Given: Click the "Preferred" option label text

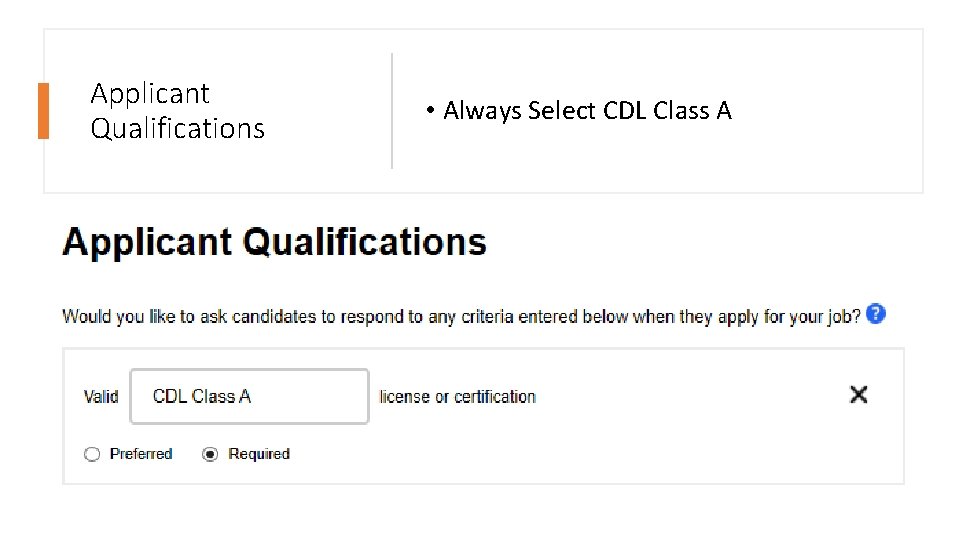Looking at the screenshot, I should [x=141, y=454].
